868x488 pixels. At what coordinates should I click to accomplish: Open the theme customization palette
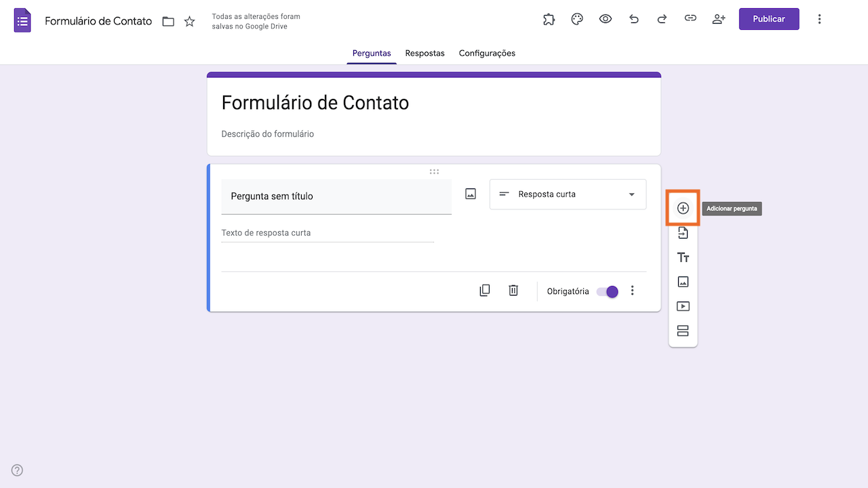click(x=577, y=20)
